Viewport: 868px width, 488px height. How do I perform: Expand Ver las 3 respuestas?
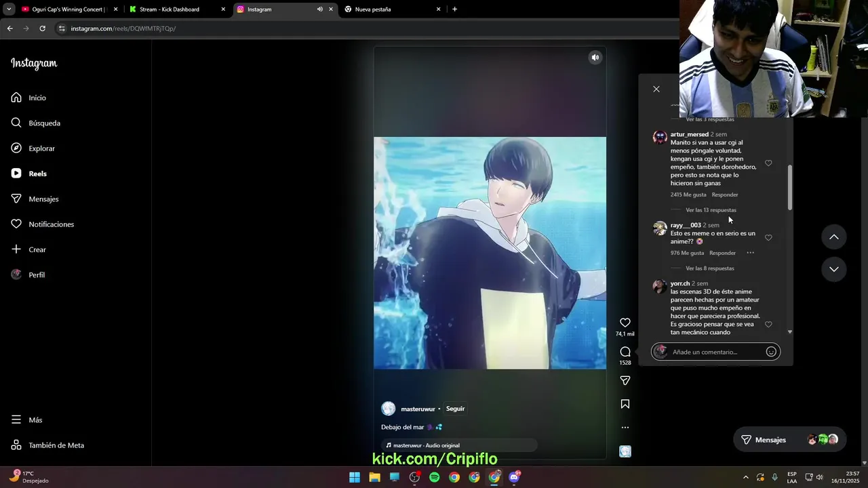(709, 119)
